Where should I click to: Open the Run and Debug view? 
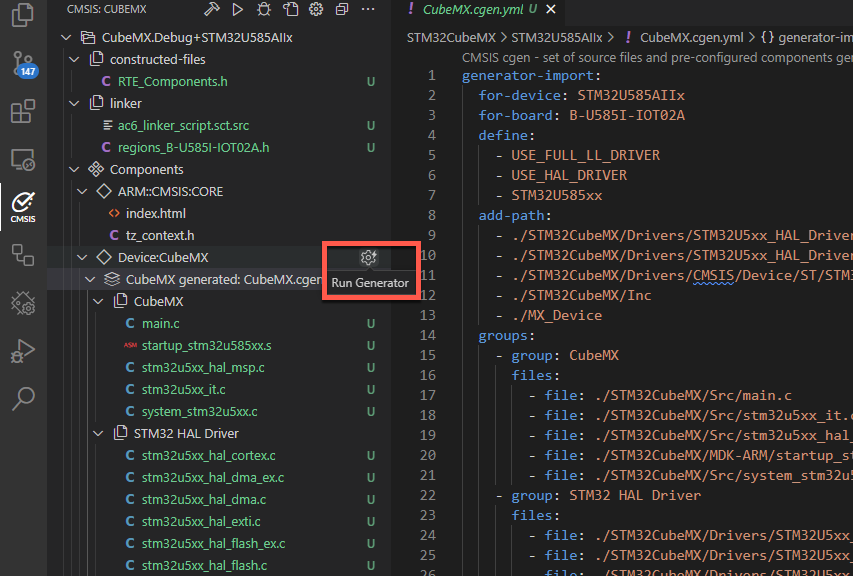23,351
